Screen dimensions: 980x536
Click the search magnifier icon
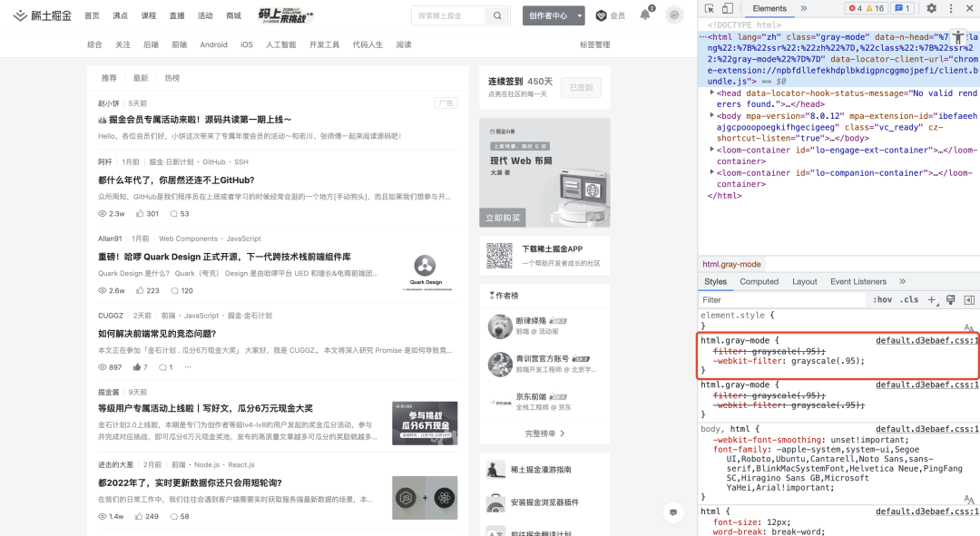pos(497,15)
